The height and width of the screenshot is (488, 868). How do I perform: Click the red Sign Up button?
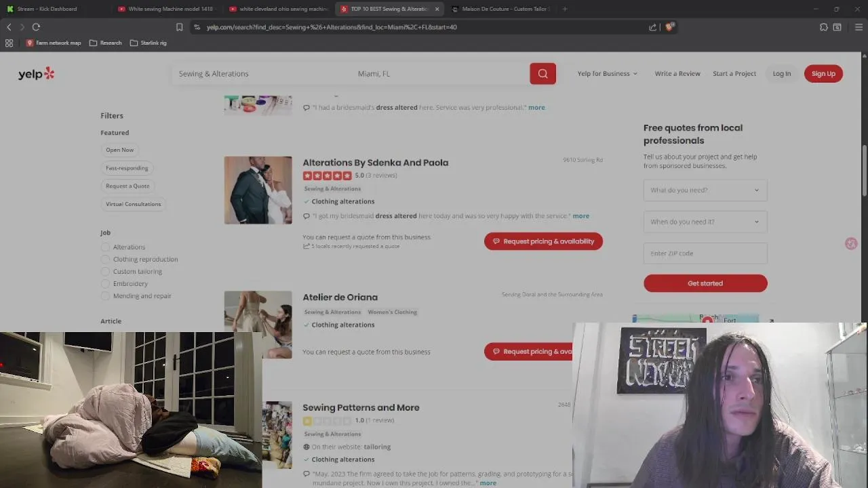click(823, 73)
